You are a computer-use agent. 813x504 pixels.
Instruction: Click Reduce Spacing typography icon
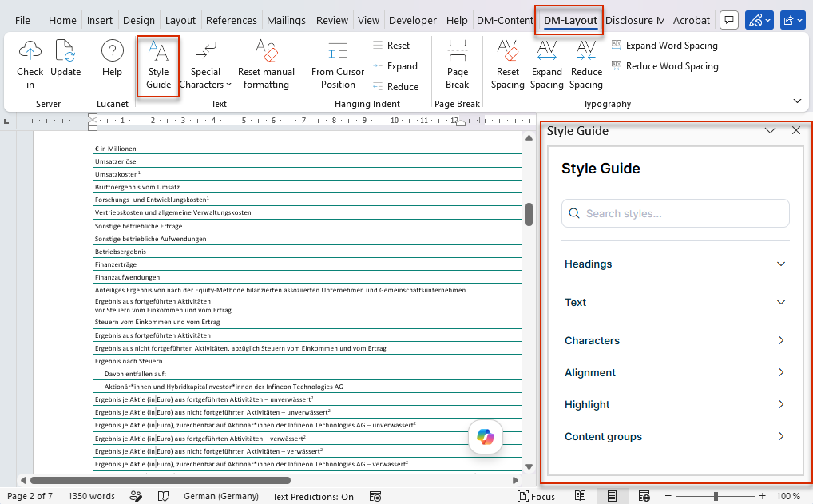tap(586, 65)
